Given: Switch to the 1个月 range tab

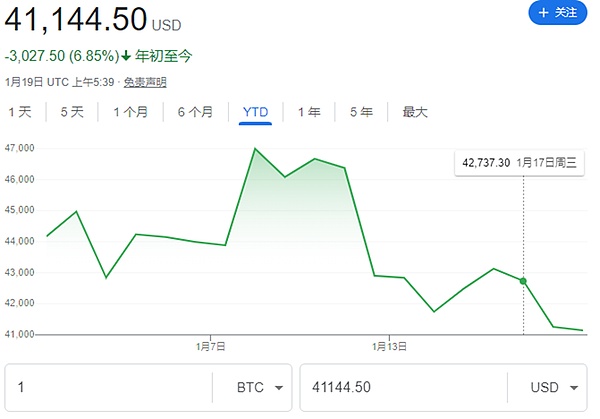Looking at the screenshot, I should pyautogui.click(x=130, y=112).
